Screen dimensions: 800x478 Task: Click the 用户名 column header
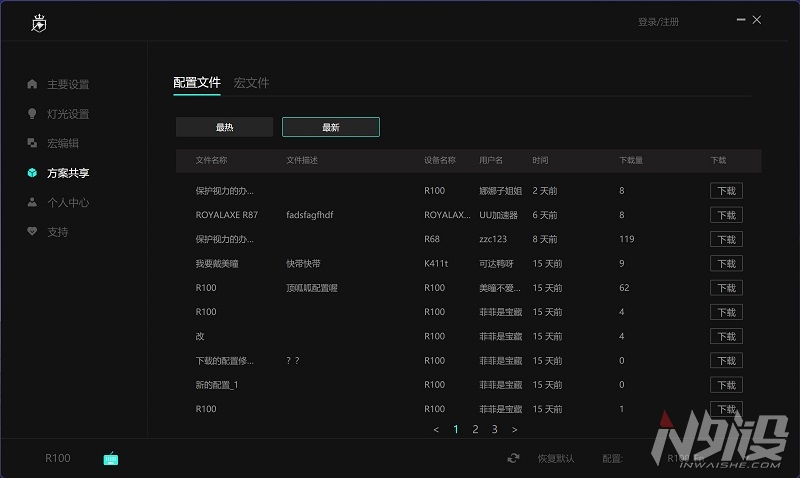(491, 160)
